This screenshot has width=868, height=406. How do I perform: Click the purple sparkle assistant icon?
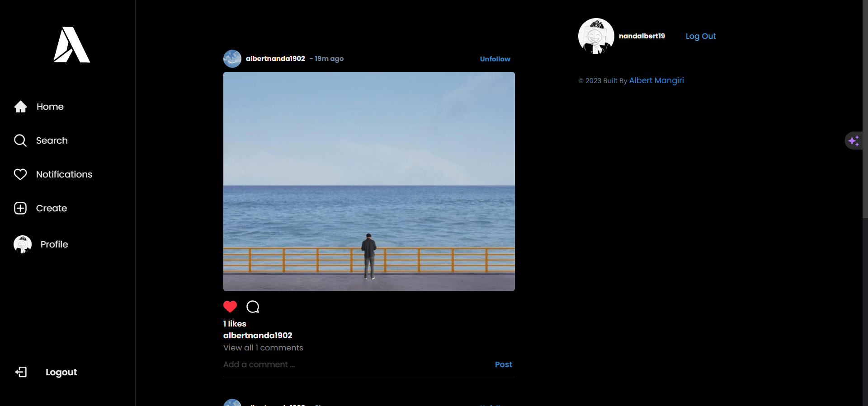coord(854,141)
